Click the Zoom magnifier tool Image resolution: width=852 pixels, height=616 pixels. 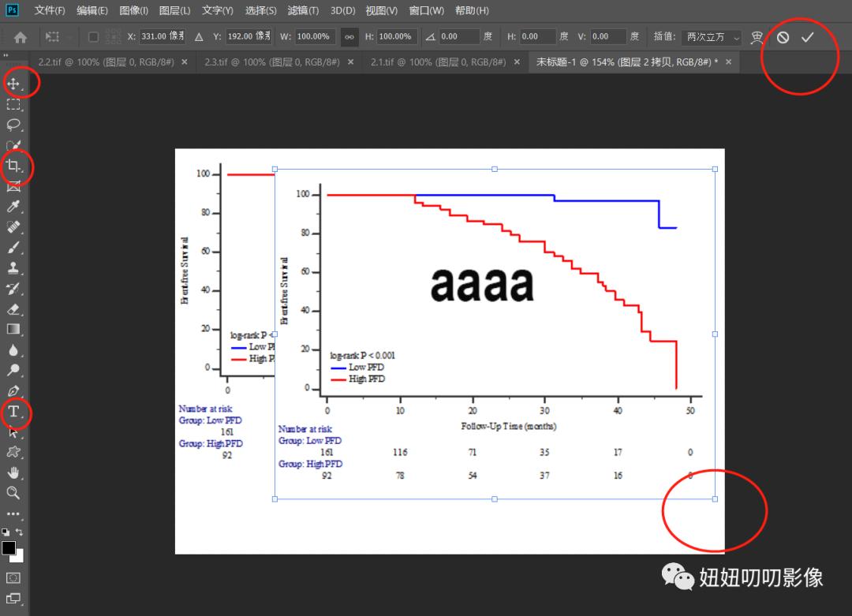coord(13,493)
